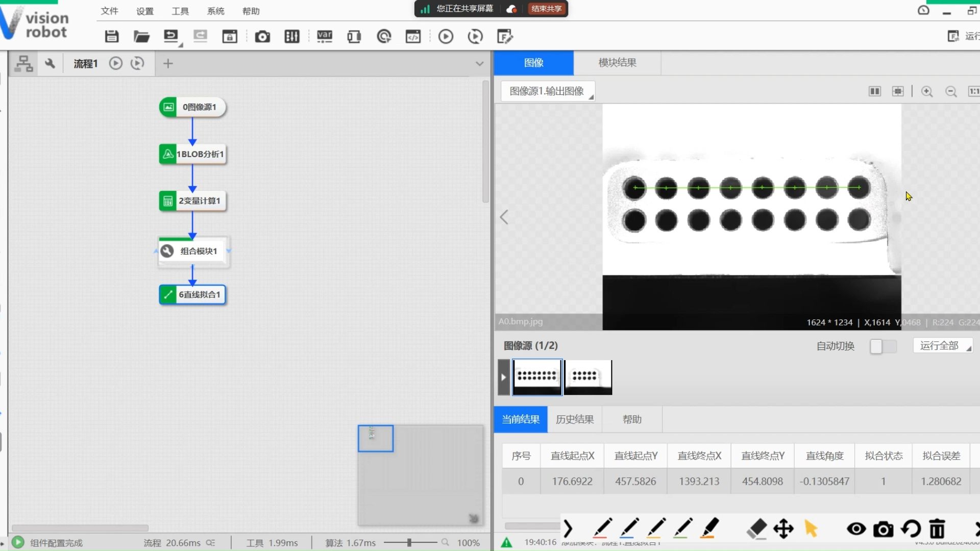The image size is (980, 551).
Task: Click the global trigger target icon
Action: [384, 36]
